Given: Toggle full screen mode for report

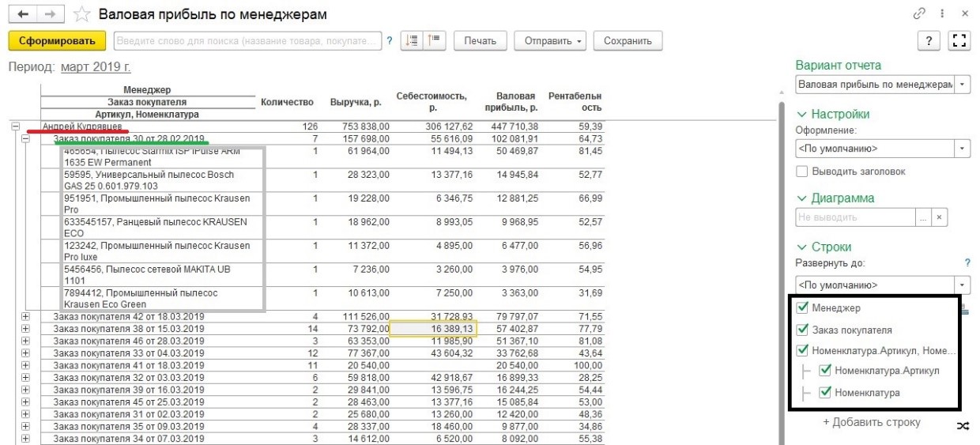Looking at the screenshot, I should pos(959,41).
